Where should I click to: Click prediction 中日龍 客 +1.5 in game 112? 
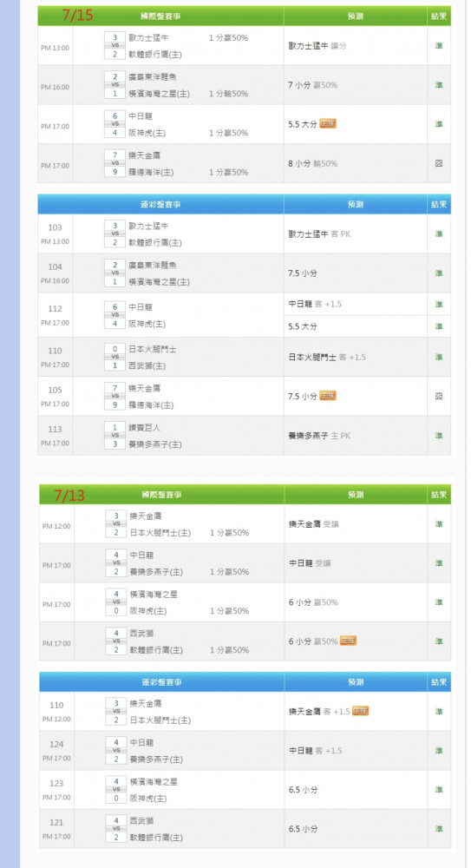314,305
